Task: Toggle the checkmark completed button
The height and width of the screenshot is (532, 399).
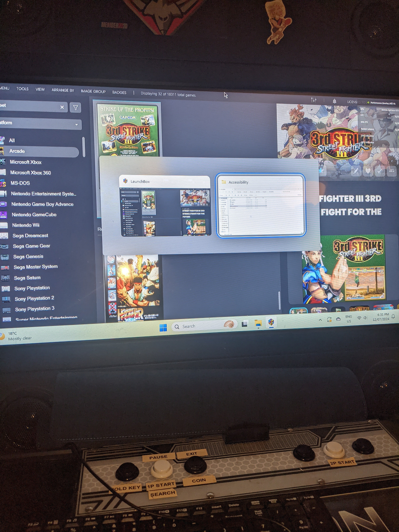Action: tap(380, 171)
